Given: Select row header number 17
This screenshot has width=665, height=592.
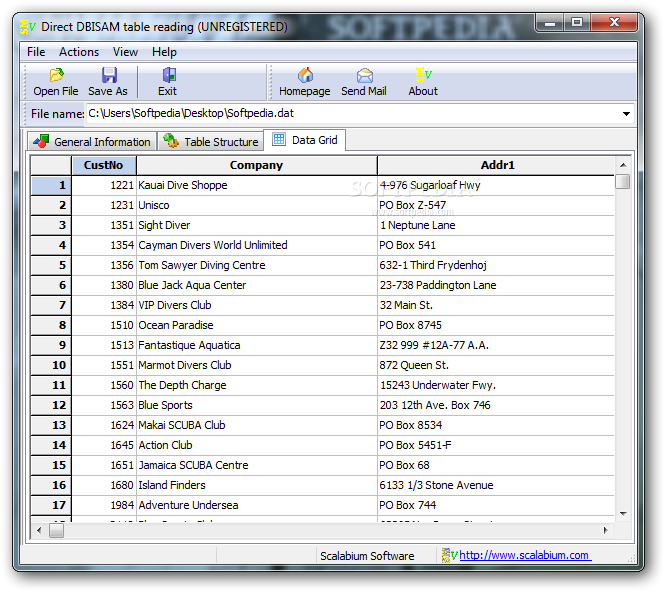Looking at the screenshot, I should (x=51, y=505).
